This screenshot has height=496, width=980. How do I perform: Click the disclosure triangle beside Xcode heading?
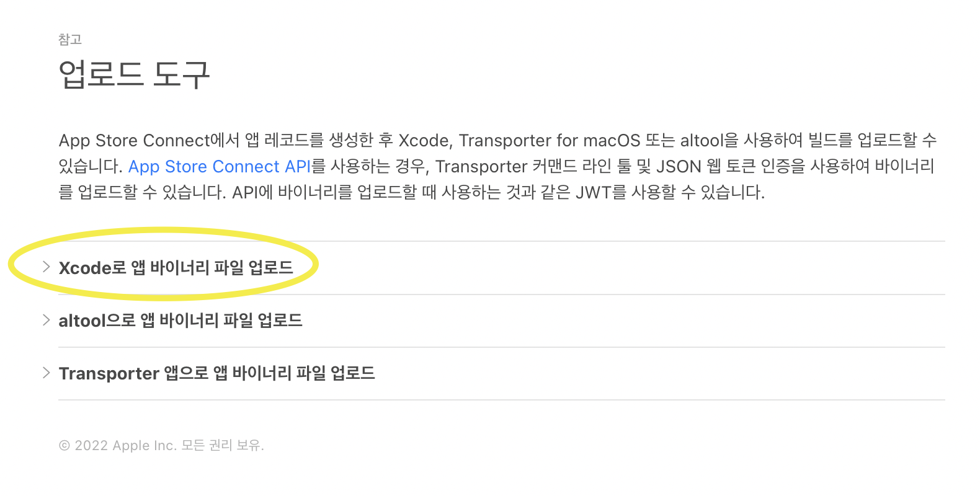pyautogui.click(x=47, y=266)
